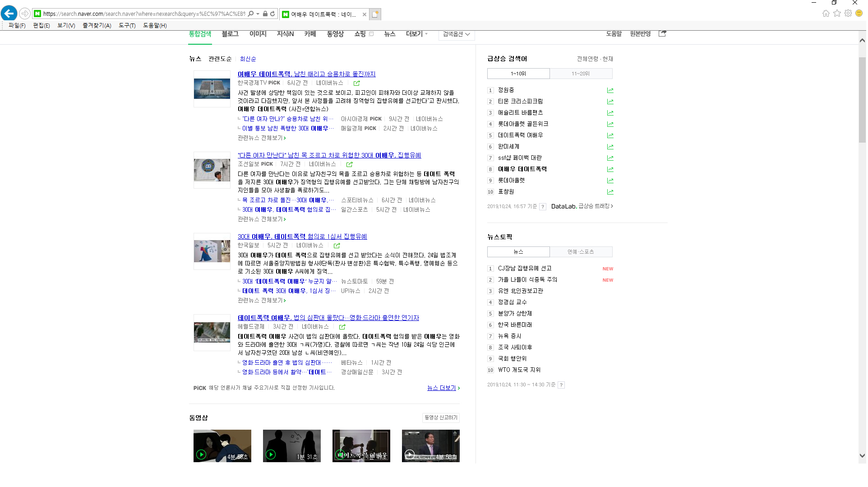Click 원본반영 link

pyautogui.click(x=641, y=34)
